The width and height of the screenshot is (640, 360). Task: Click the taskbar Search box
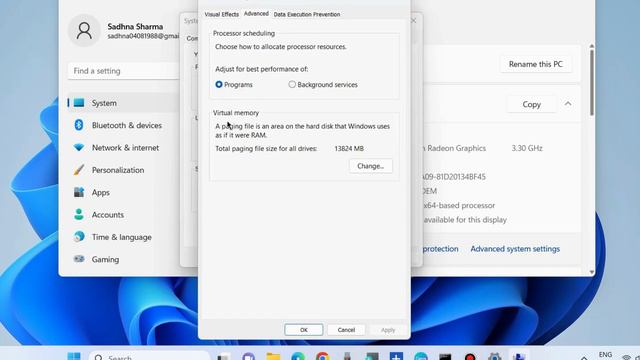pos(149,356)
